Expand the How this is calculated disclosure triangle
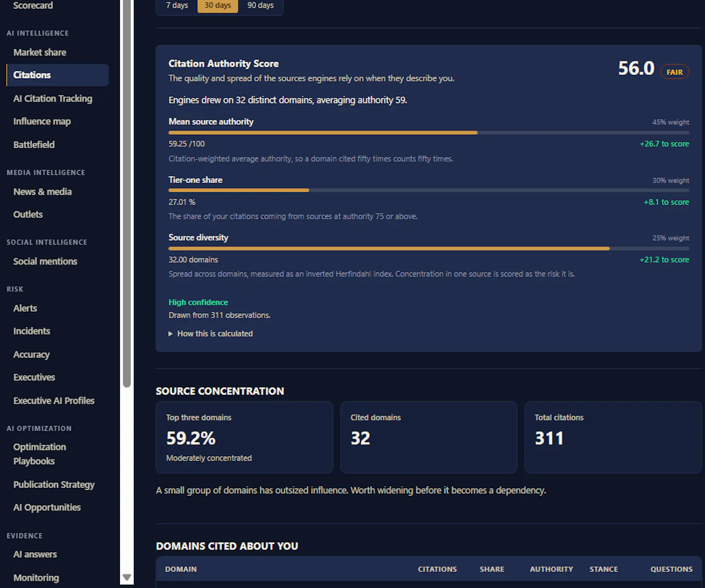 point(171,334)
